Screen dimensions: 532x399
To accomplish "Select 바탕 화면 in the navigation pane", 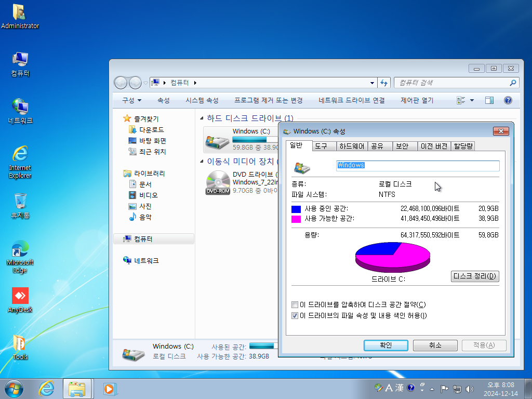I will tap(147, 140).
